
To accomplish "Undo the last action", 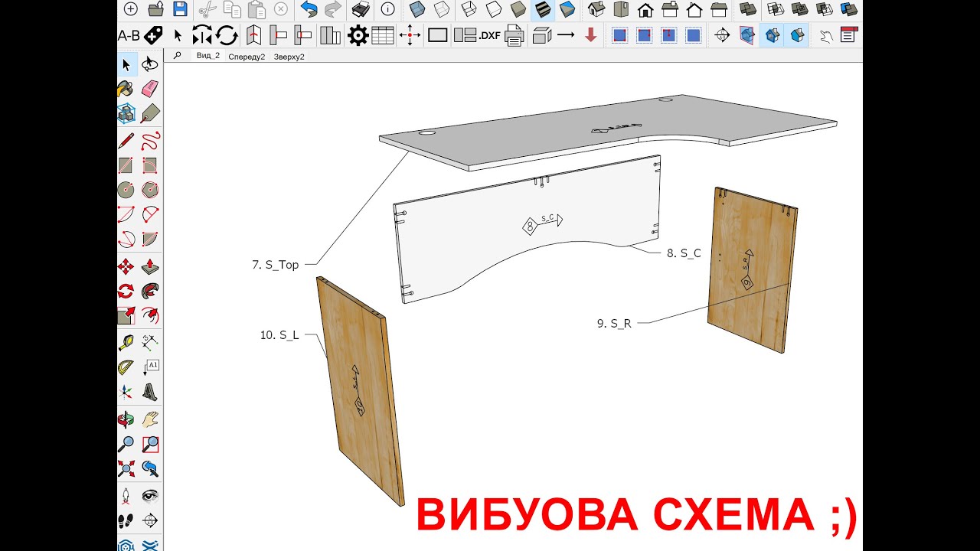I will tap(309, 9).
